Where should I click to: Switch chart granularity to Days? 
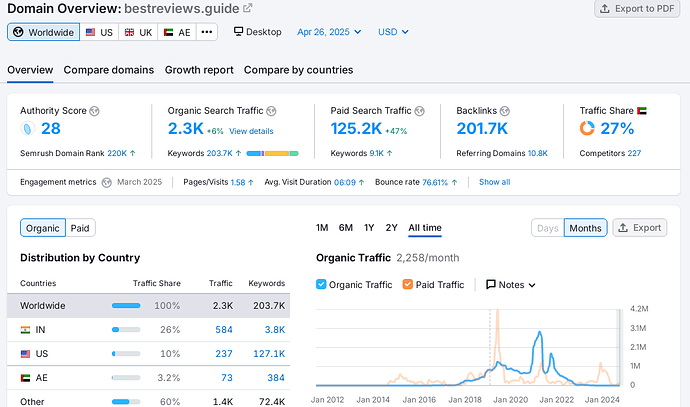(547, 228)
